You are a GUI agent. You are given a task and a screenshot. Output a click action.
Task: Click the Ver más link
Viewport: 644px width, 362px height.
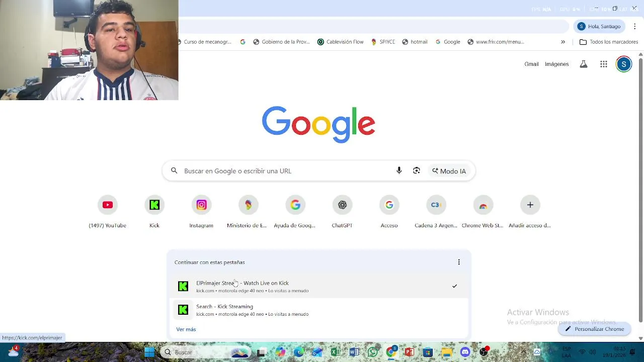click(x=186, y=329)
